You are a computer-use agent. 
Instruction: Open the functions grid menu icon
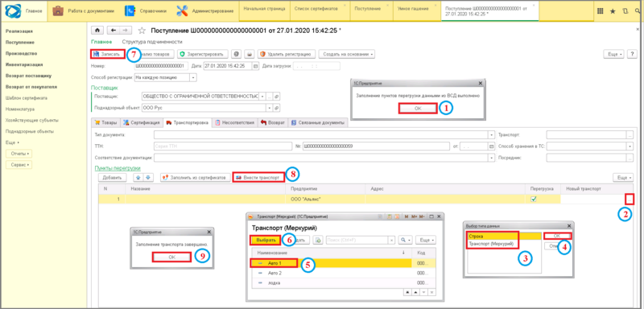(600, 11)
